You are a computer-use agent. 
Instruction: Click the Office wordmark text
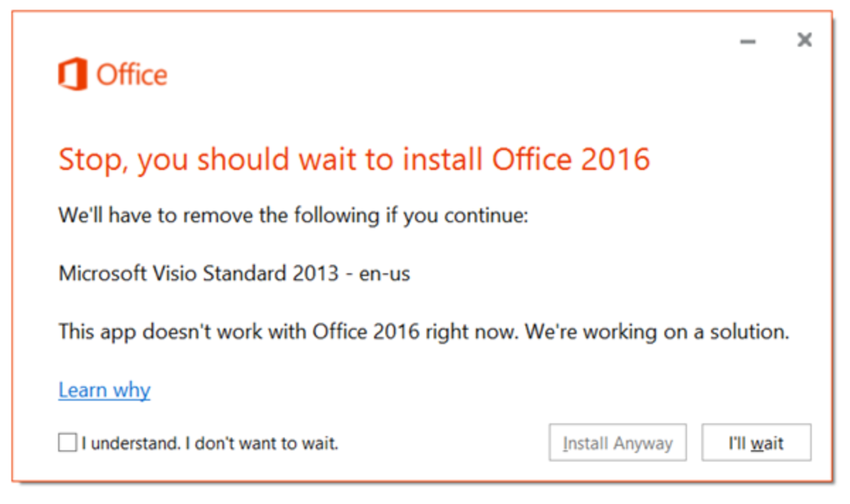coord(132,75)
